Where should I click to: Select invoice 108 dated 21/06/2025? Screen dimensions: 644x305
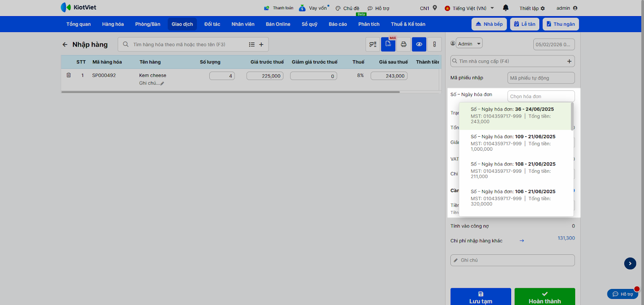pos(515,170)
